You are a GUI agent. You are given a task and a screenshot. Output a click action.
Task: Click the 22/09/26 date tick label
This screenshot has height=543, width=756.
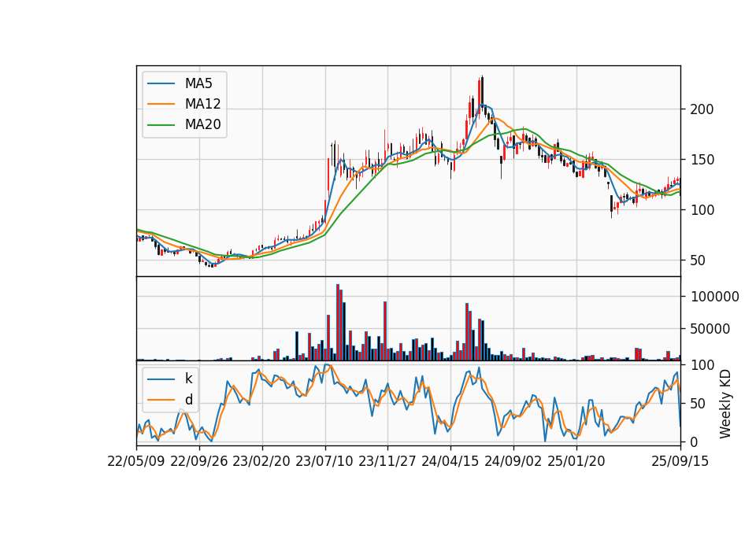pos(199,461)
